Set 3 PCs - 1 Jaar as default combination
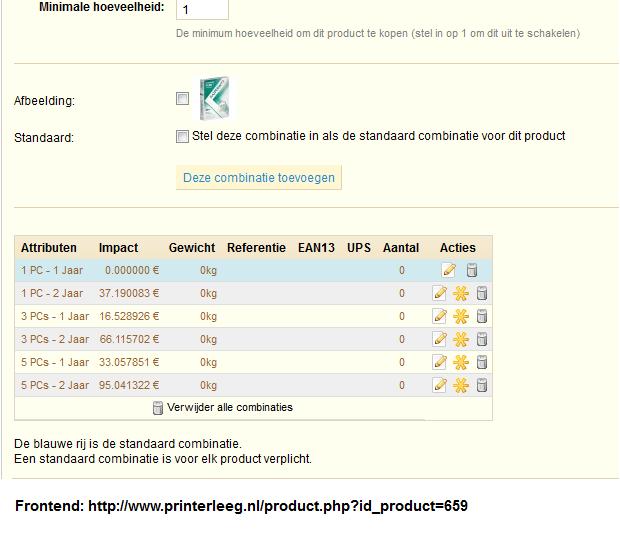The height and width of the screenshot is (559, 620). point(461,316)
